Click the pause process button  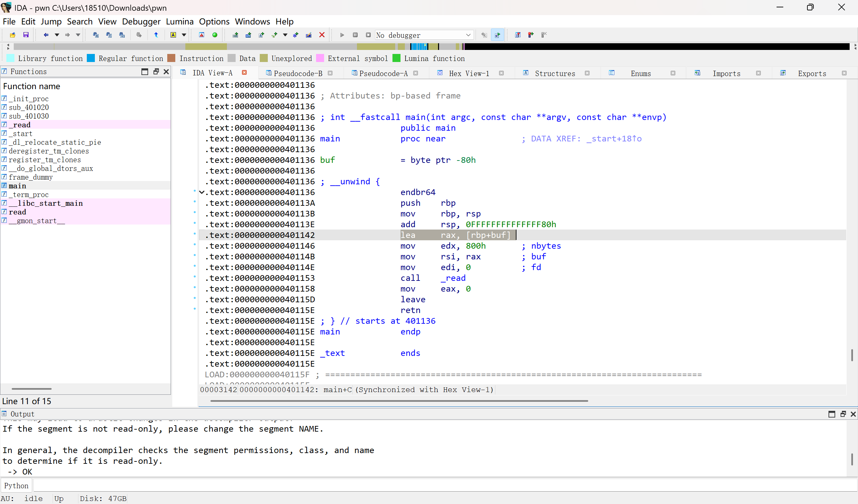pyautogui.click(x=355, y=35)
